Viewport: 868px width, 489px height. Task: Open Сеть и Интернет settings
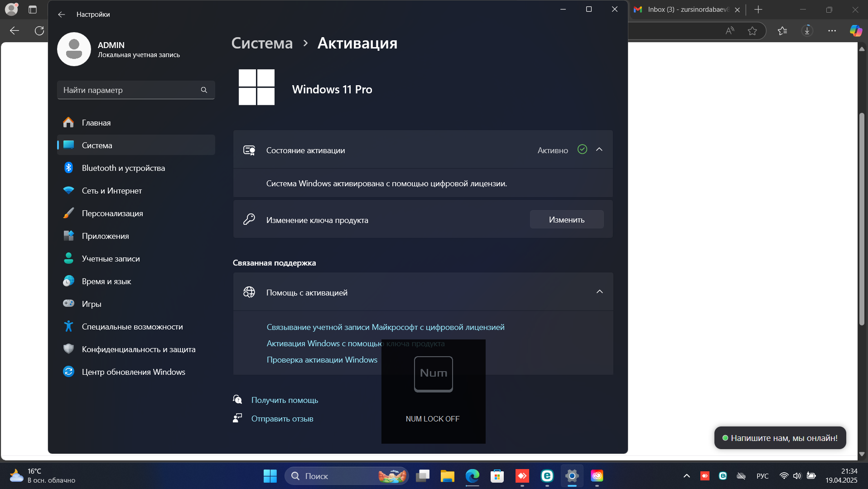[x=136, y=190]
